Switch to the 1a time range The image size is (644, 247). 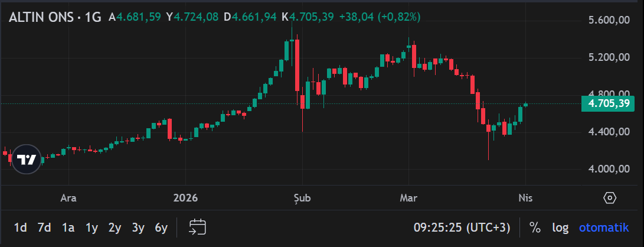[x=68, y=227]
